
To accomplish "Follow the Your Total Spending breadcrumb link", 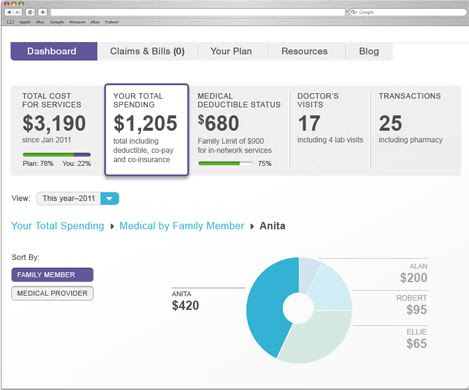I will pyautogui.click(x=58, y=226).
